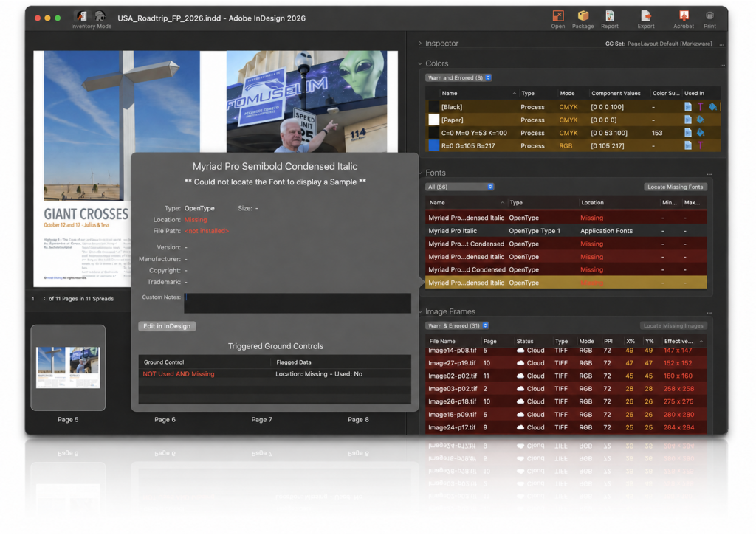Click the cloud status icon for Image15-p09.tif
The image size is (756, 535).
click(520, 415)
